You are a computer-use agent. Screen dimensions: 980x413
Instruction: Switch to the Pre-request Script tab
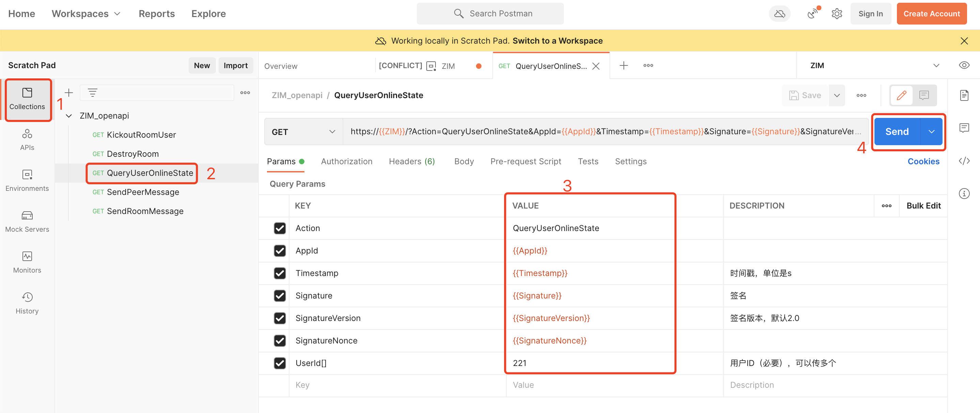525,162
